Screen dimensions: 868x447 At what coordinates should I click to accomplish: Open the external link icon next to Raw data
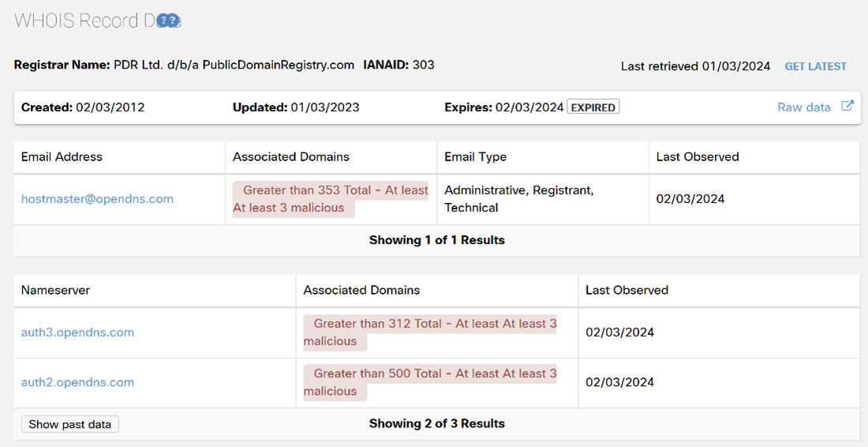tap(847, 107)
